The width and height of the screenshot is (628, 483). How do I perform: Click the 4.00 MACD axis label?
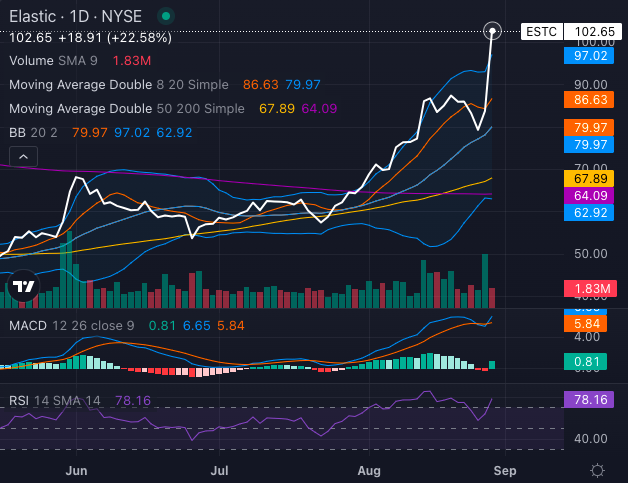(587, 337)
